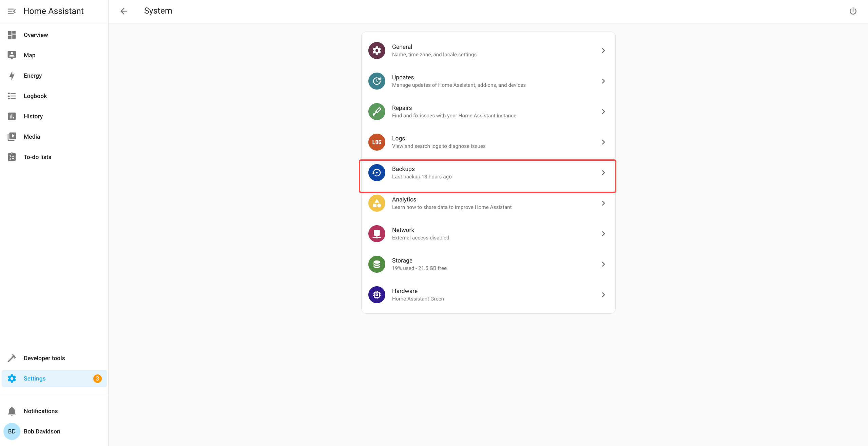Expand the General row chevron
The image size is (868, 446).
pos(603,51)
